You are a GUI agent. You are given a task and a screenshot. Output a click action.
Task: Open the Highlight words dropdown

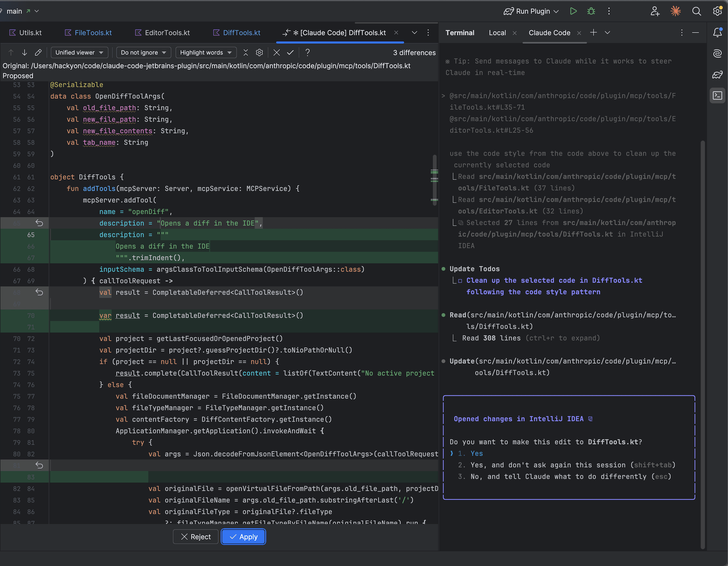point(206,52)
